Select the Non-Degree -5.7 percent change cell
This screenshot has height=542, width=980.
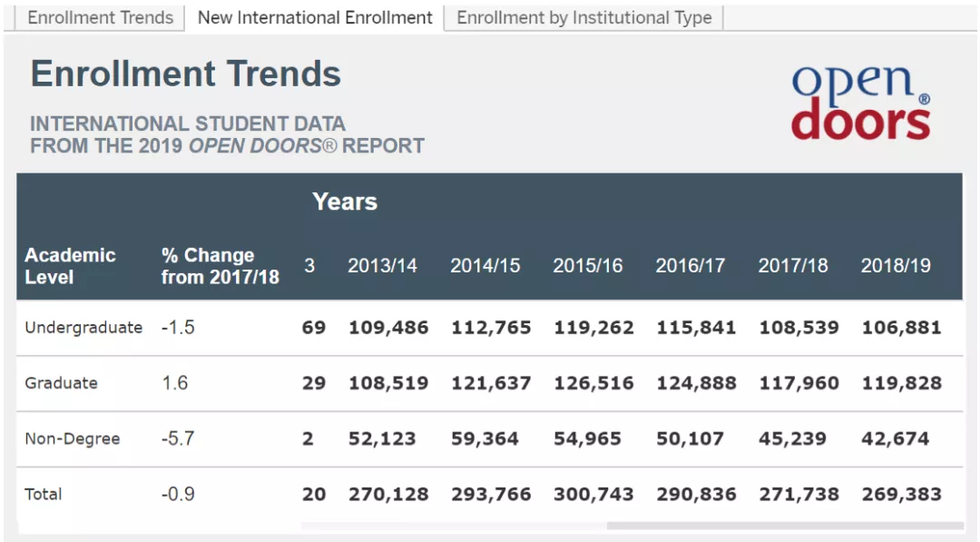click(x=178, y=439)
